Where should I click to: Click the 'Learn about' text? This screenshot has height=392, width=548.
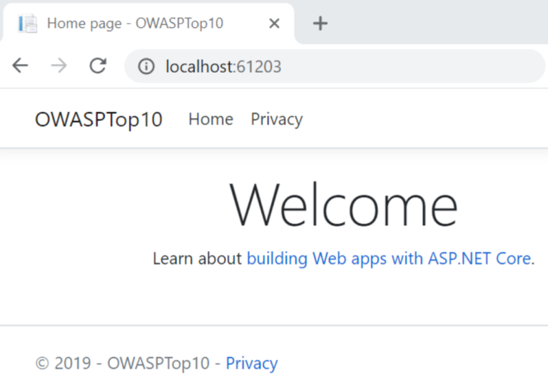(x=197, y=258)
